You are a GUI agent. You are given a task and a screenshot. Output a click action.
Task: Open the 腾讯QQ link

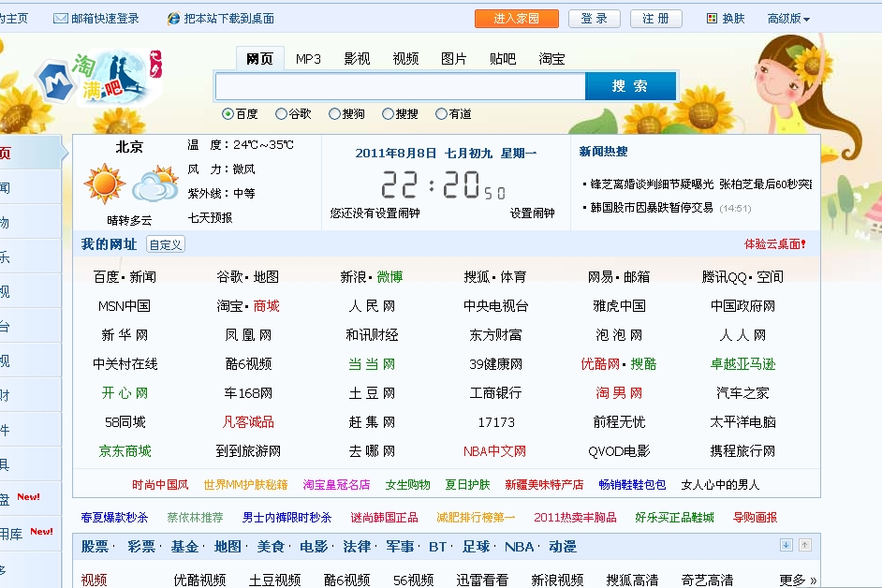pos(725,277)
